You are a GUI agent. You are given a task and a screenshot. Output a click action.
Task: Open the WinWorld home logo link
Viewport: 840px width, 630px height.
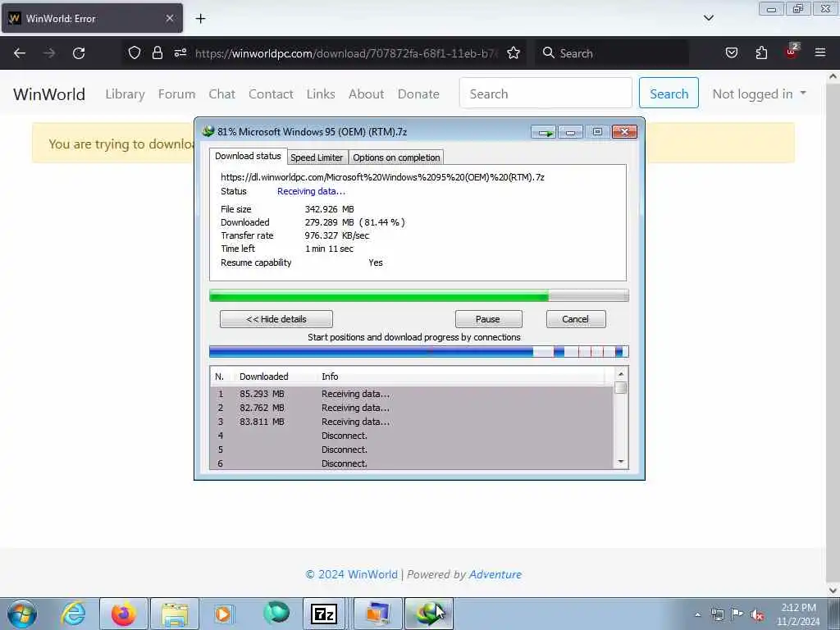(49, 94)
